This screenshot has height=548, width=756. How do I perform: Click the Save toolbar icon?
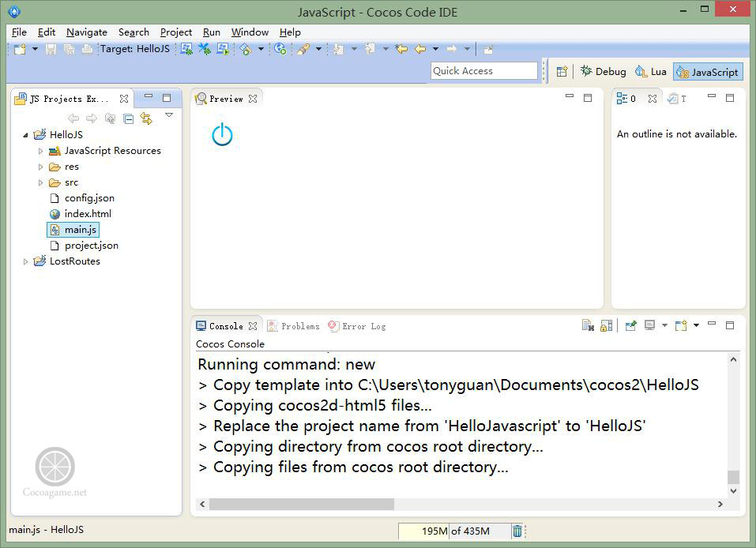[x=51, y=49]
